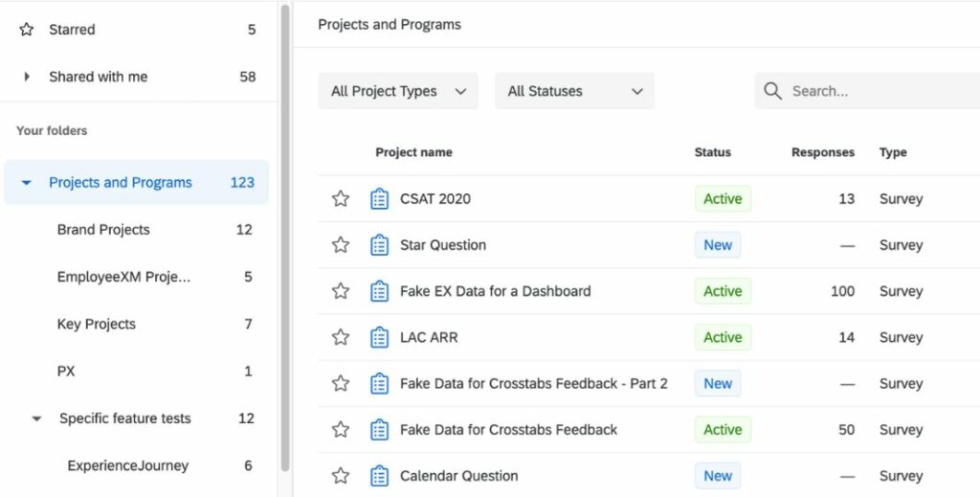The image size is (980, 497).
Task: Click the 58 count beside Shared with me
Action: (x=248, y=77)
